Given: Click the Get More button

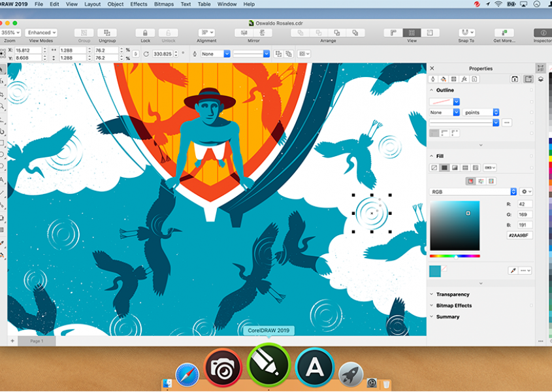Looking at the screenshot, I should (x=504, y=32).
